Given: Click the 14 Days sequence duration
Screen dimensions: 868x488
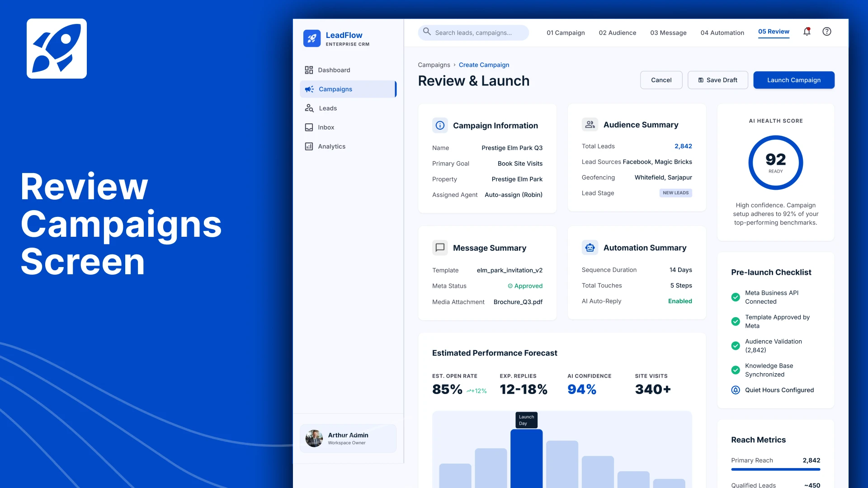Looking at the screenshot, I should pos(681,270).
